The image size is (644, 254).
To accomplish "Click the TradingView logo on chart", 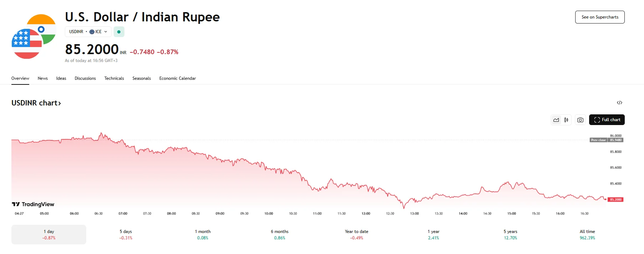I will click(33, 204).
